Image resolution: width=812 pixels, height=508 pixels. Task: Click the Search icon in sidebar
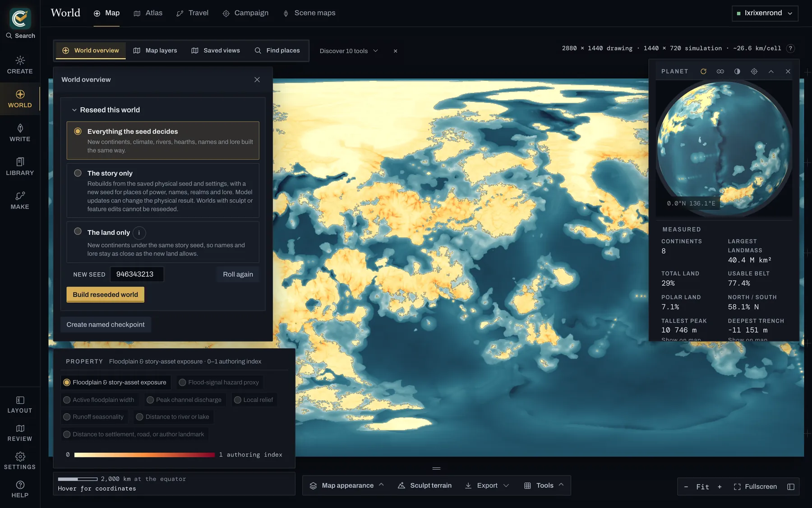20,36
